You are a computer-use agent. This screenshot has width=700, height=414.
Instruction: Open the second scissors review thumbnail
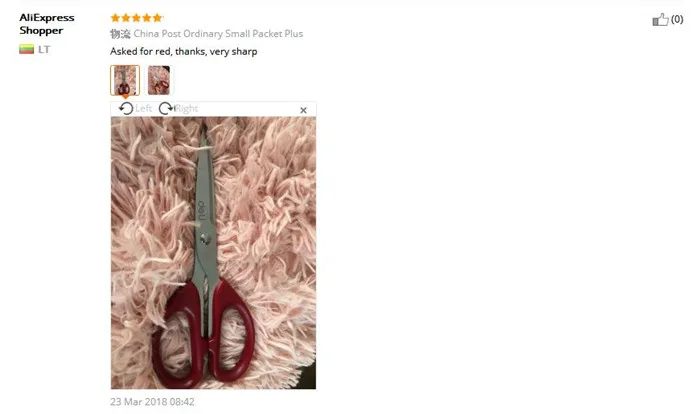[x=159, y=80]
